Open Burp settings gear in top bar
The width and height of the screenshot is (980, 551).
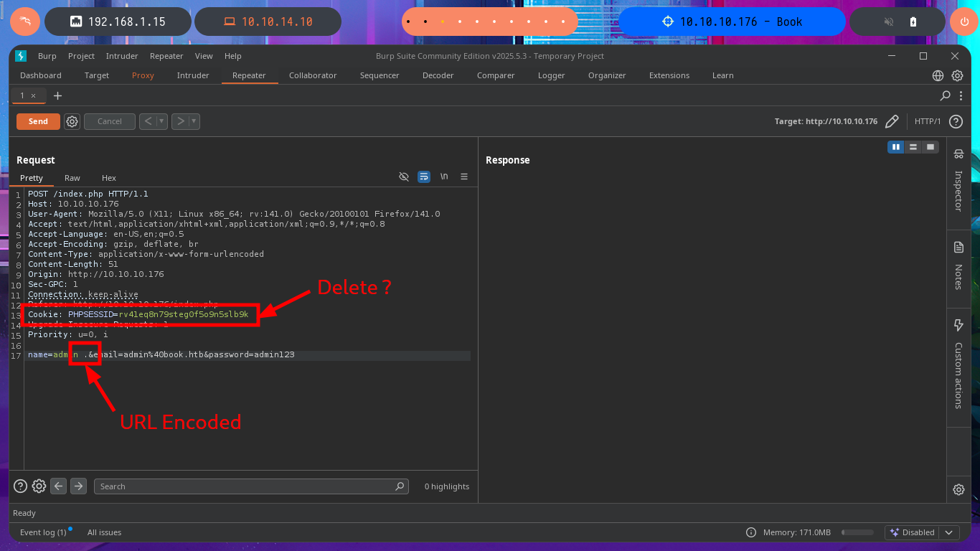(x=957, y=75)
